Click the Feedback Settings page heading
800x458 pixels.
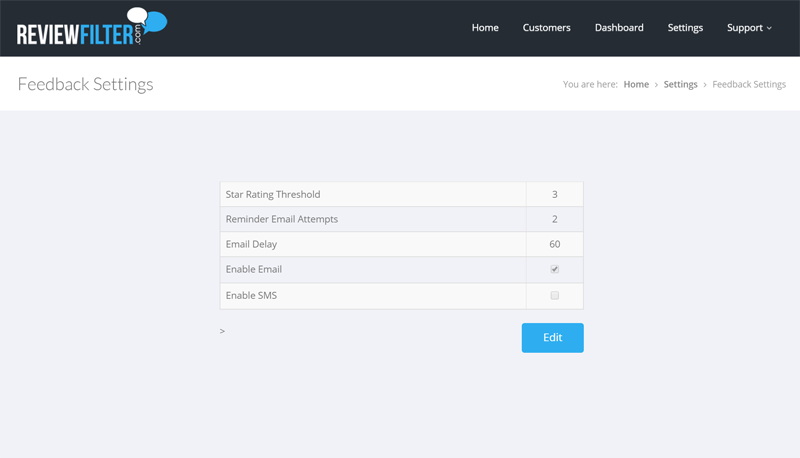coord(85,84)
